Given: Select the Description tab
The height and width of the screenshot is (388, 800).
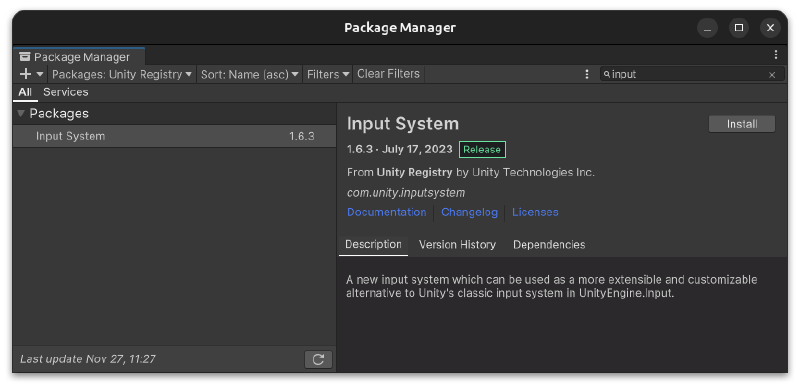Looking at the screenshot, I should pyautogui.click(x=373, y=245).
